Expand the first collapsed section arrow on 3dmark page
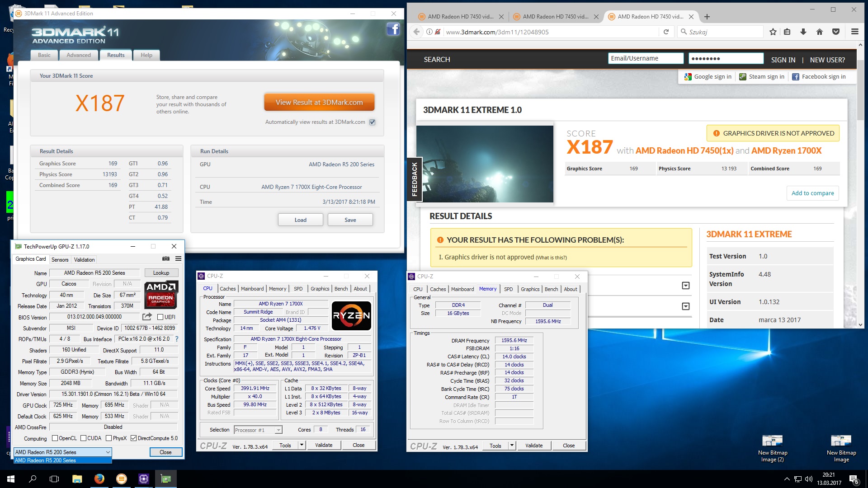Screen dimensions: 868x488 tap(686, 286)
